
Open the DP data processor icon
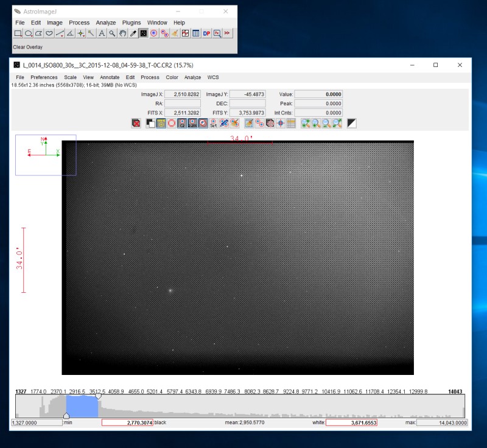[206, 33]
